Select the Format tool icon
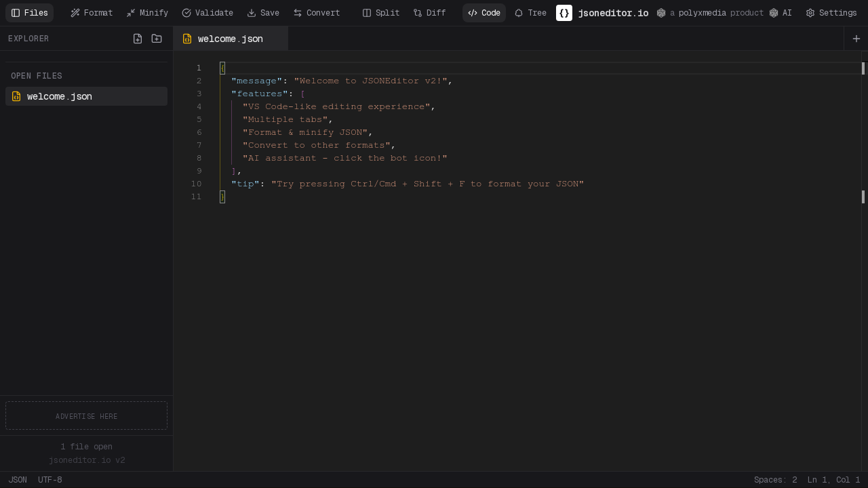The image size is (868, 488). [75, 12]
